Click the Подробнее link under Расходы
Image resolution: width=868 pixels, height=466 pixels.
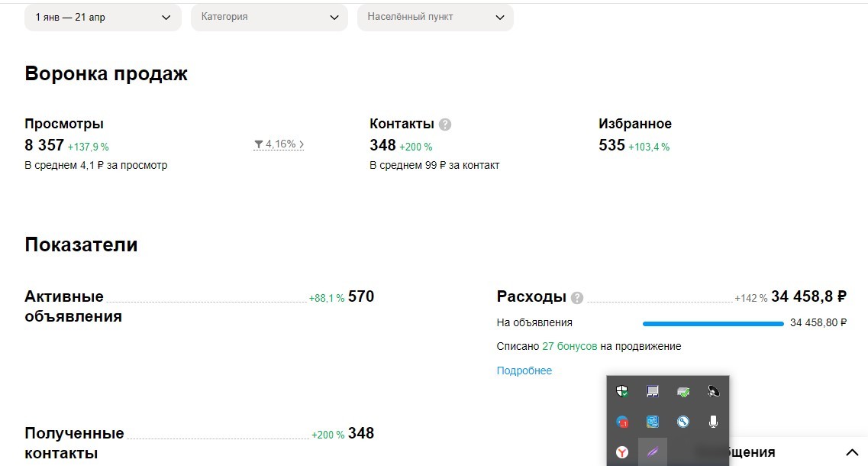point(524,371)
